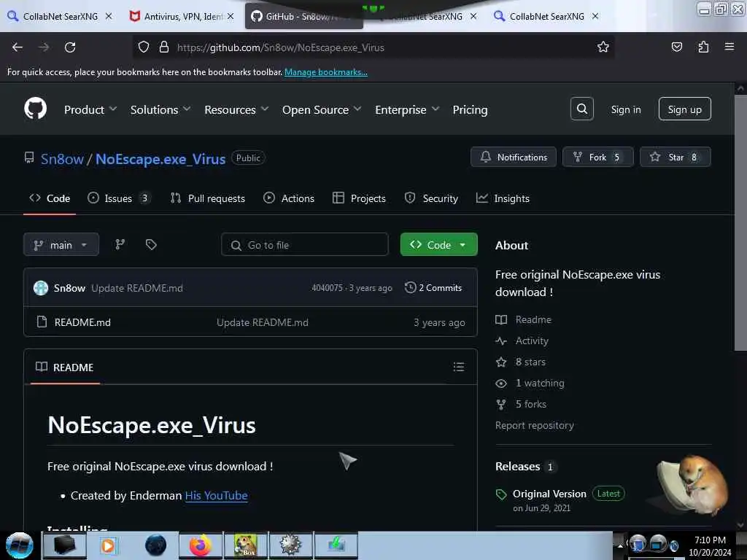Screen dimensions: 747x560
Task: Expand the Enterprise navigation menu
Action: pyautogui.click(x=407, y=109)
